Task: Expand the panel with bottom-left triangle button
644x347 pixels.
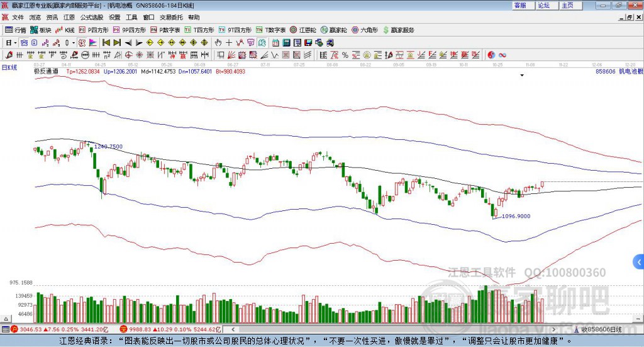Action: [6, 319]
